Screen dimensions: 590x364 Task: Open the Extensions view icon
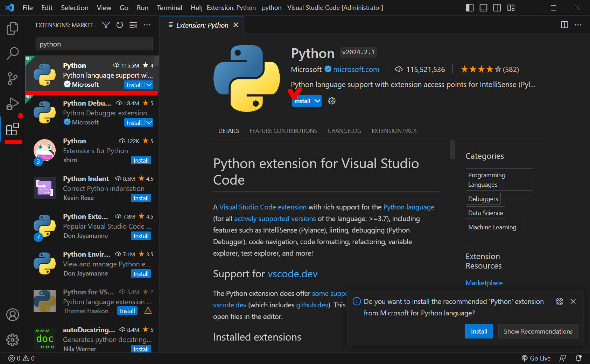[x=12, y=129]
